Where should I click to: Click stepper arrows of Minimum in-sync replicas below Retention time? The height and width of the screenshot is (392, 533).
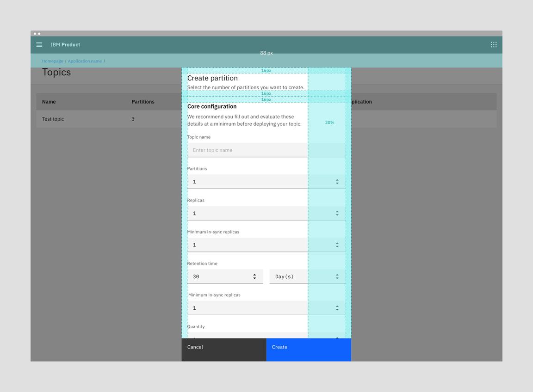click(x=337, y=308)
